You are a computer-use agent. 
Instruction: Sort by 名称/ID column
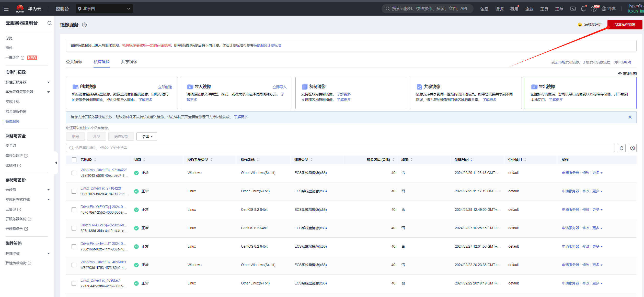[95, 160]
